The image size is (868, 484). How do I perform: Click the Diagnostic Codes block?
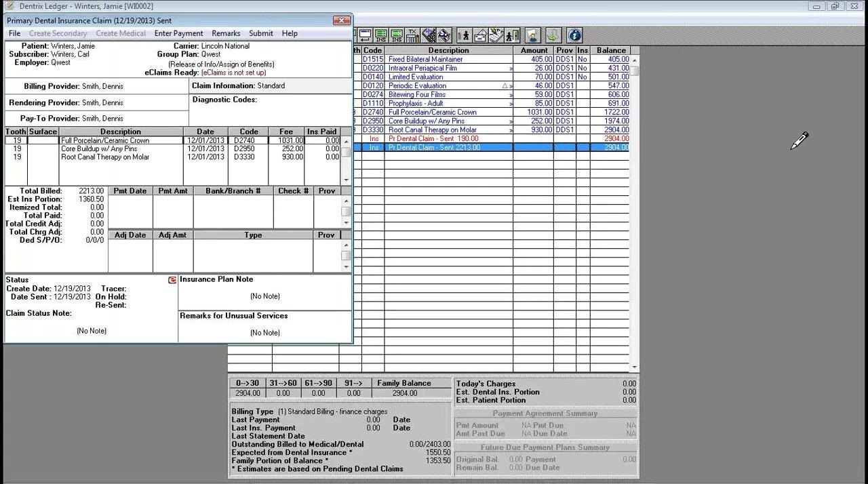(271, 110)
